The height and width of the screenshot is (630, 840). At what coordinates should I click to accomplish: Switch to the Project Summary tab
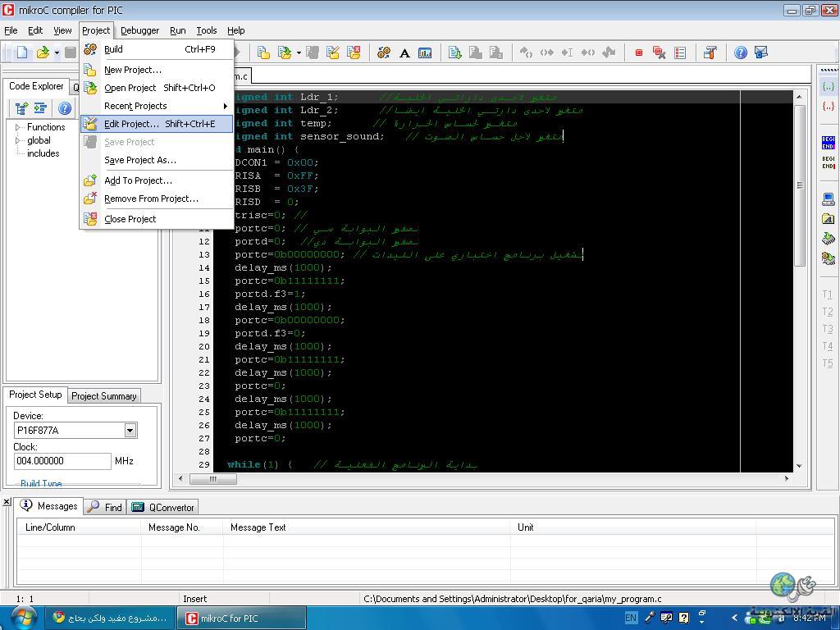(x=104, y=396)
